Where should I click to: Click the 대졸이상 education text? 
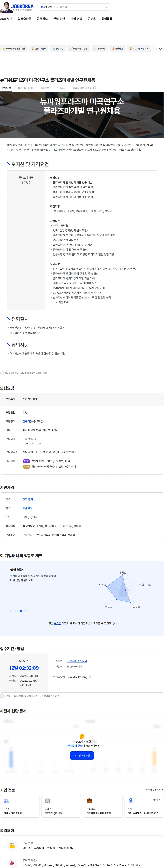pos(28,508)
